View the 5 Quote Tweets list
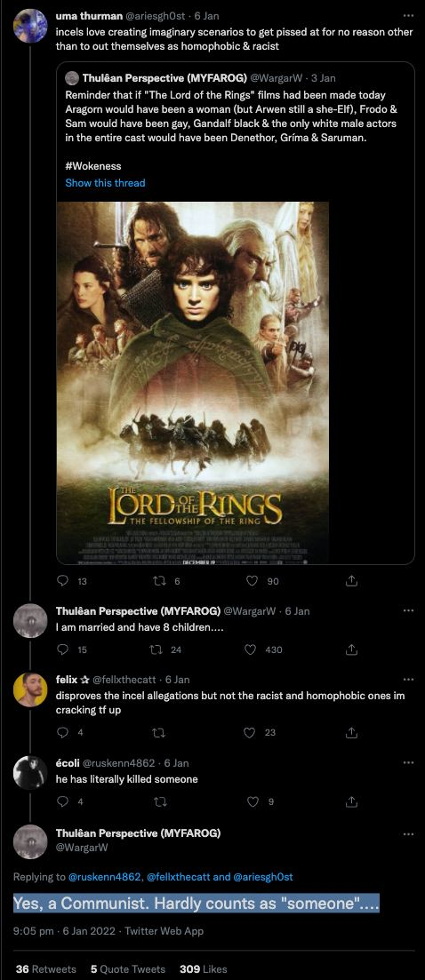The height and width of the screenshot is (980, 425). coord(127,968)
